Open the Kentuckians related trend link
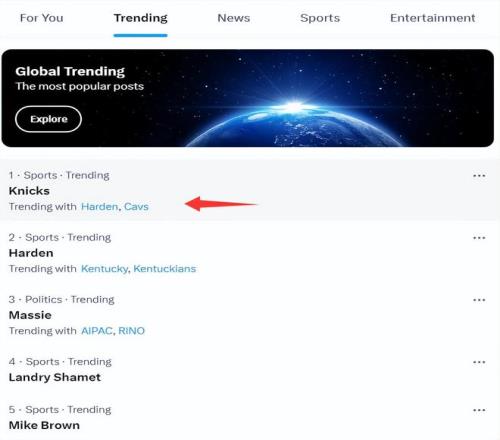The height and width of the screenshot is (440, 500). tap(165, 269)
